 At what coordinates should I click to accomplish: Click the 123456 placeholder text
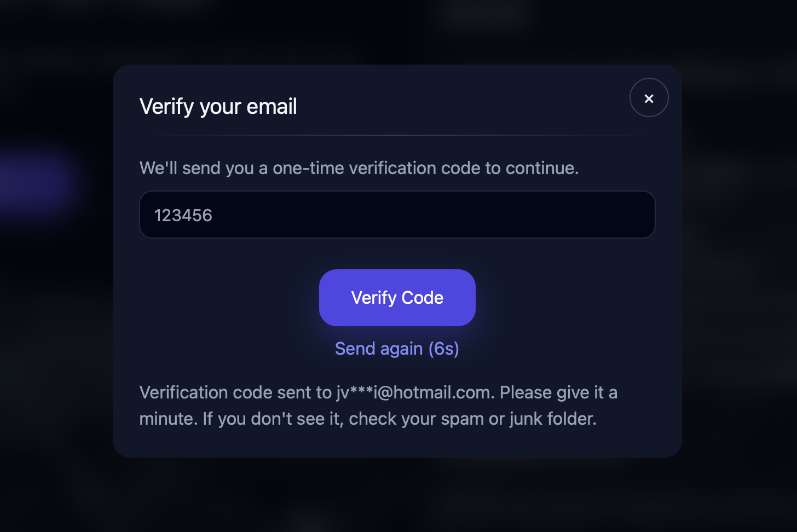183,215
